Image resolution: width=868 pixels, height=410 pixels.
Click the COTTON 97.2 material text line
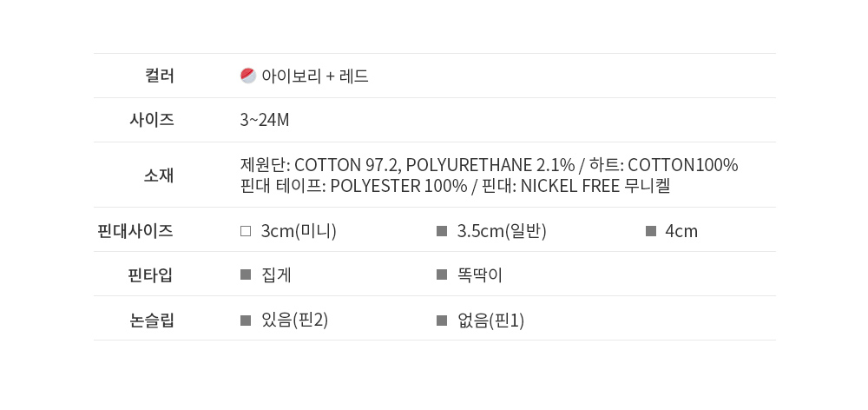489,165
